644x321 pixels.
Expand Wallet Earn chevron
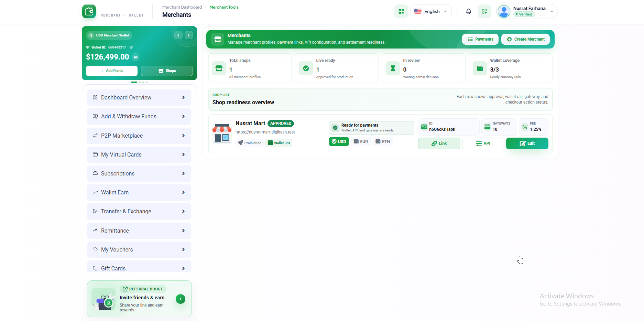[x=183, y=192]
